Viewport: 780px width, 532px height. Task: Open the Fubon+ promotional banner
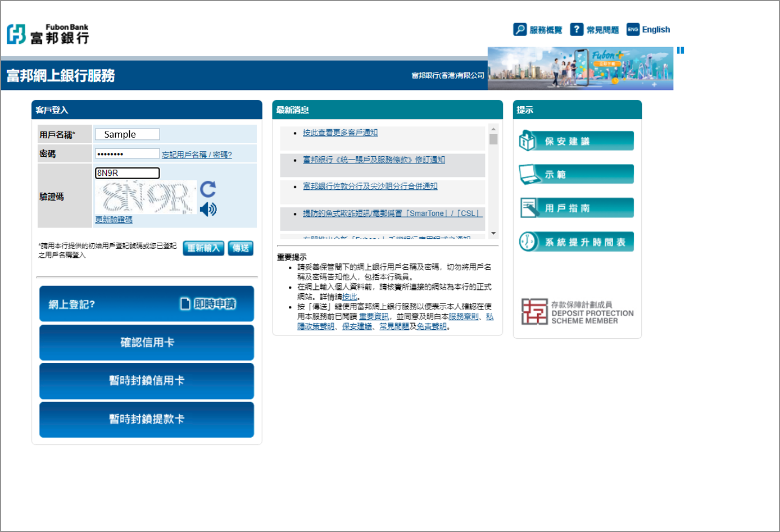[x=581, y=69]
